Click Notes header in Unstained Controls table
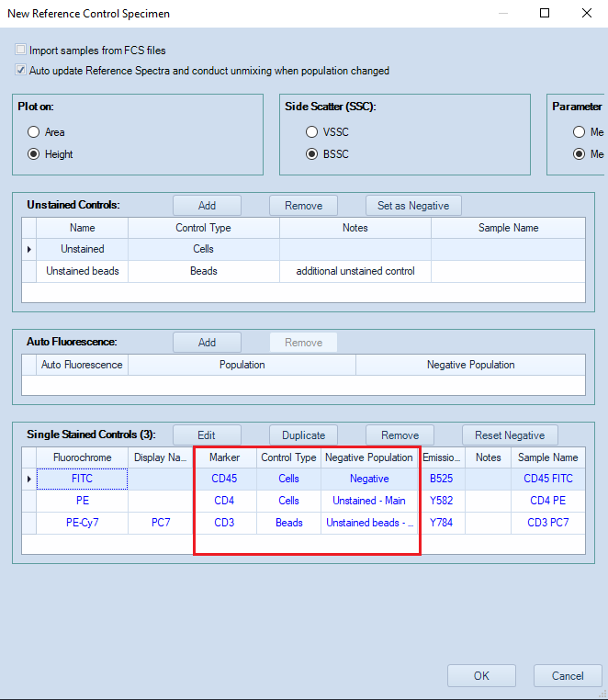This screenshot has height=700, width=608. click(x=355, y=228)
